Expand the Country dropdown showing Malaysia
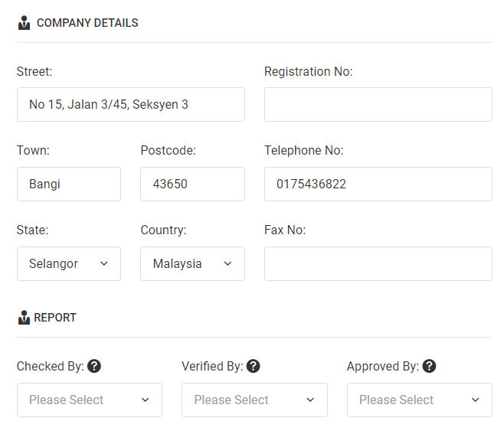Viewport: 504px width, 444px height. 192,264
